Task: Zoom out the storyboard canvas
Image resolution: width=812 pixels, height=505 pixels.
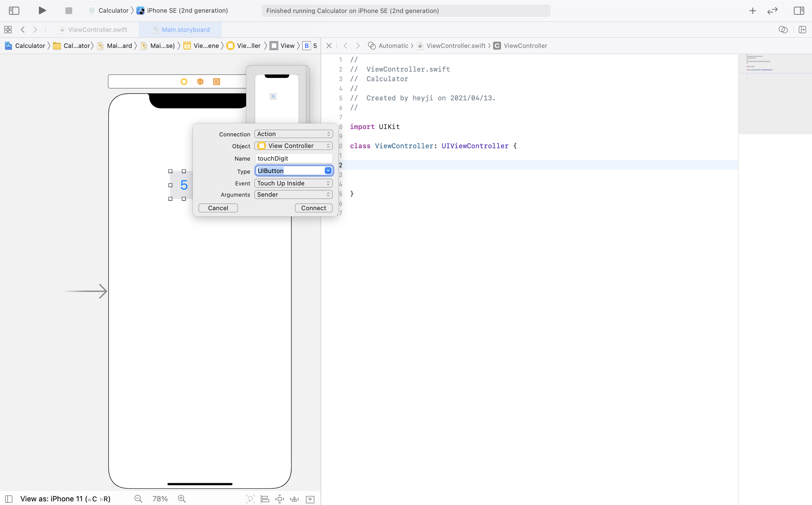Action: click(x=138, y=499)
